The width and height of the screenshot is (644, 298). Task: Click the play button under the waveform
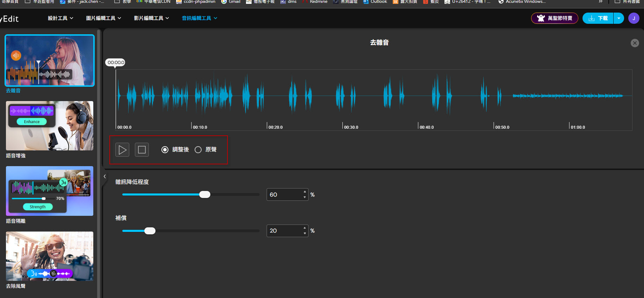click(122, 150)
